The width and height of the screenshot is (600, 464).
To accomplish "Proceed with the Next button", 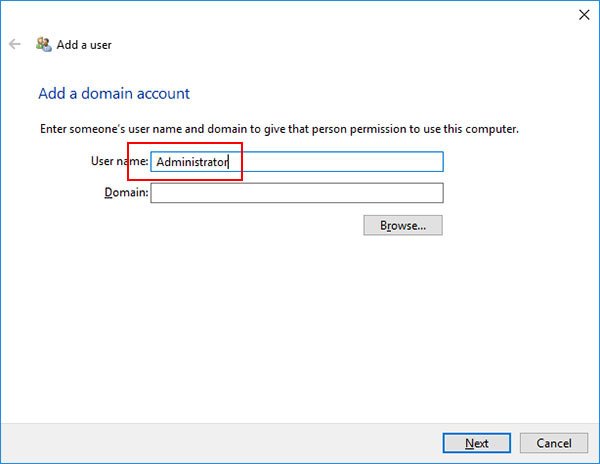I will (x=476, y=443).
